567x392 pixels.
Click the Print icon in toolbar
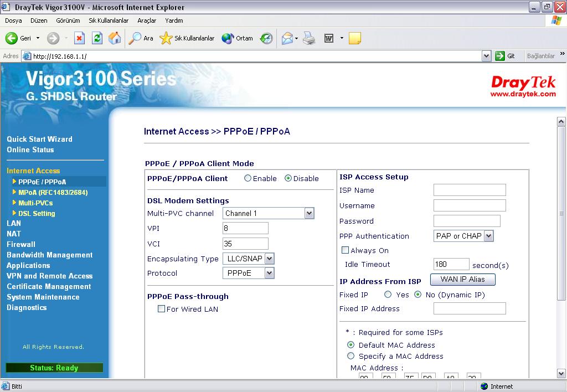[x=309, y=38]
